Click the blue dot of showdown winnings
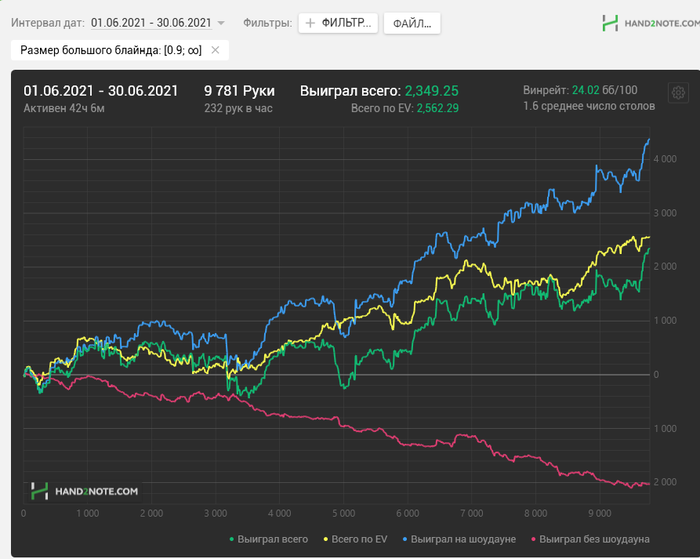The height and width of the screenshot is (559, 700). 404,539
